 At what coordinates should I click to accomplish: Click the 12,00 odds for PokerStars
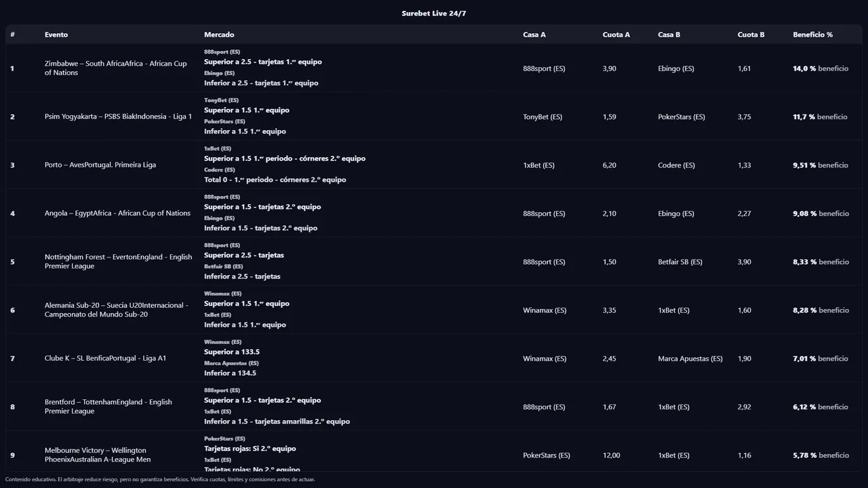[611, 455]
